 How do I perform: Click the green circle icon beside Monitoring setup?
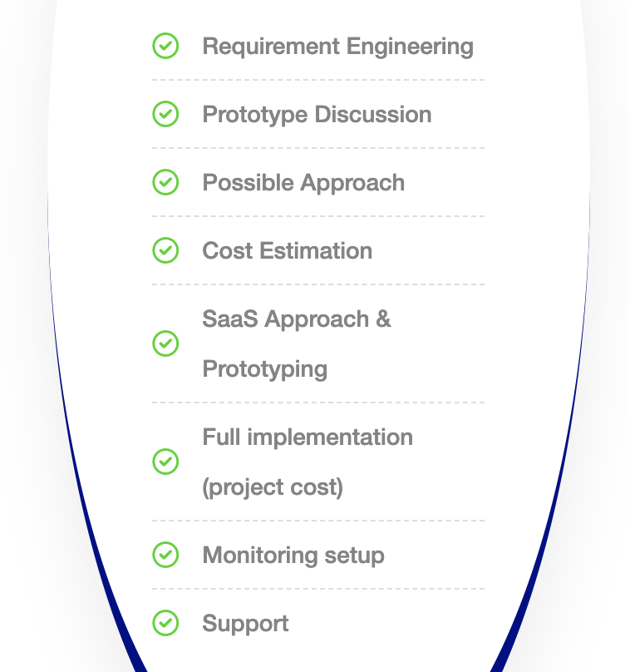[165, 555]
